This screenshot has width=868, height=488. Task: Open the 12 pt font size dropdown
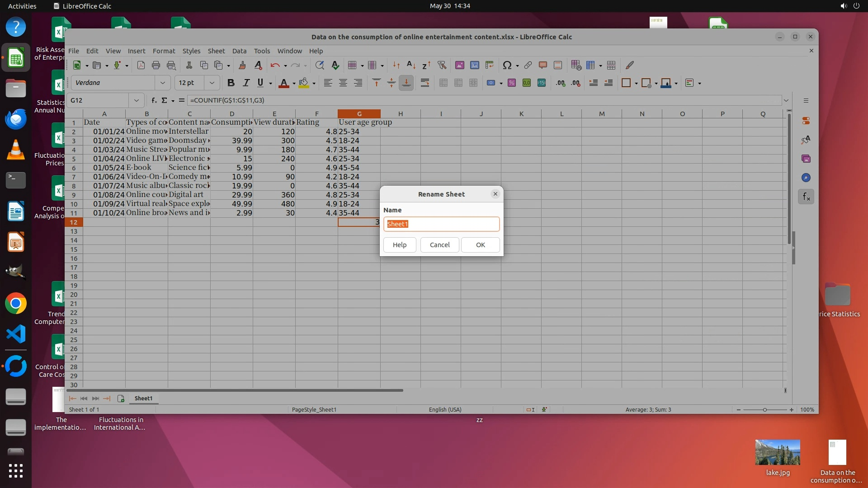(x=212, y=83)
